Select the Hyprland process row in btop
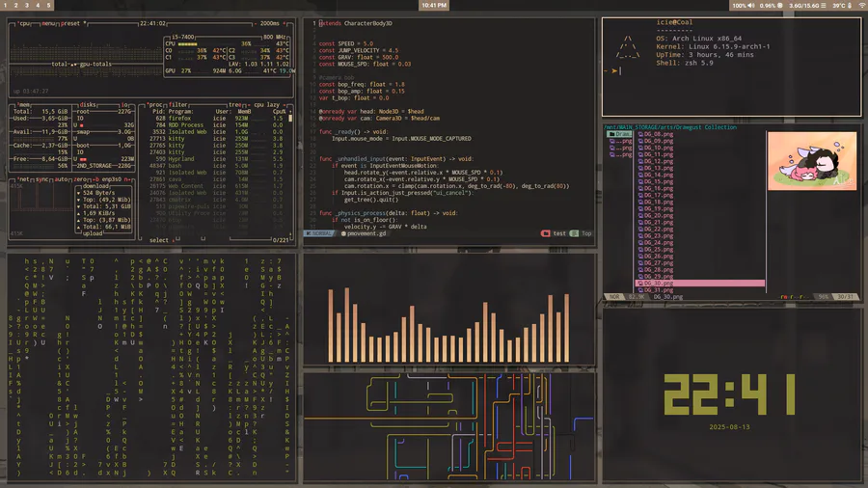Image resolution: width=868 pixels, height=488 pixels. pos(218,159)
